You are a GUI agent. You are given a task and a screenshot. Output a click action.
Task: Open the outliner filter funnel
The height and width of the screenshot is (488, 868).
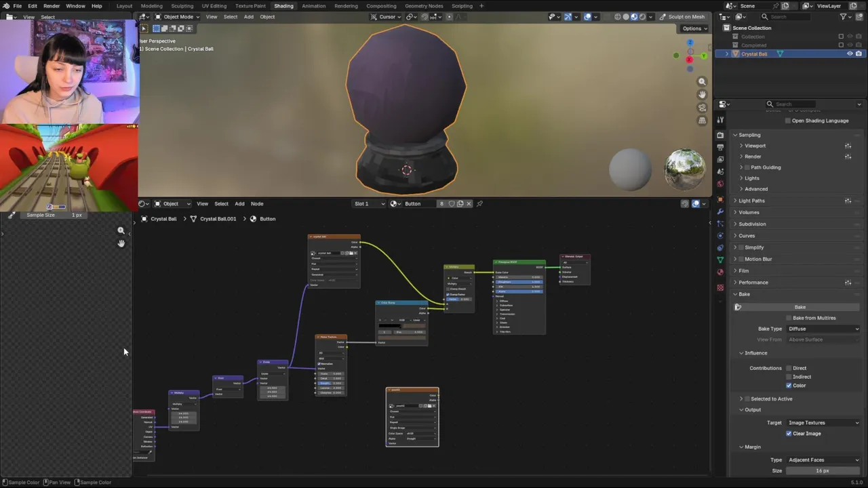[x=844, y=16]
